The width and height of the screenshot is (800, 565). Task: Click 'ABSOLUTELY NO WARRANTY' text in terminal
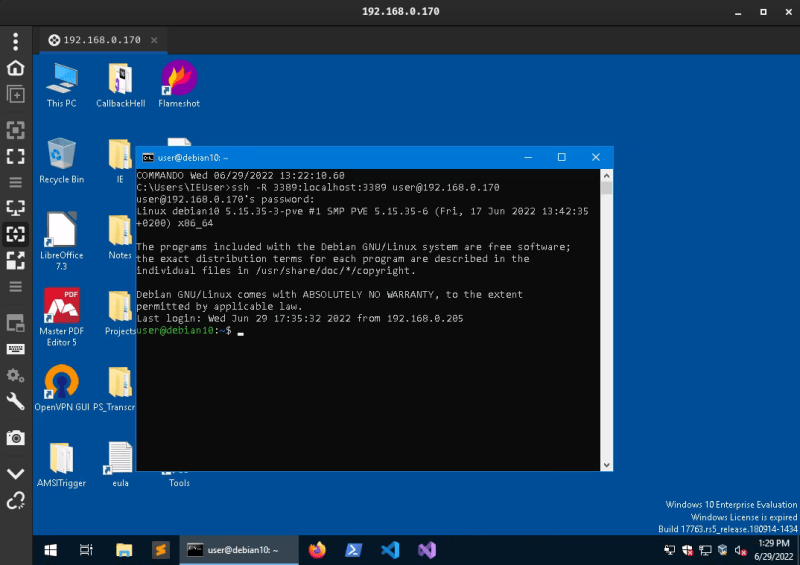tap(368, 294)
